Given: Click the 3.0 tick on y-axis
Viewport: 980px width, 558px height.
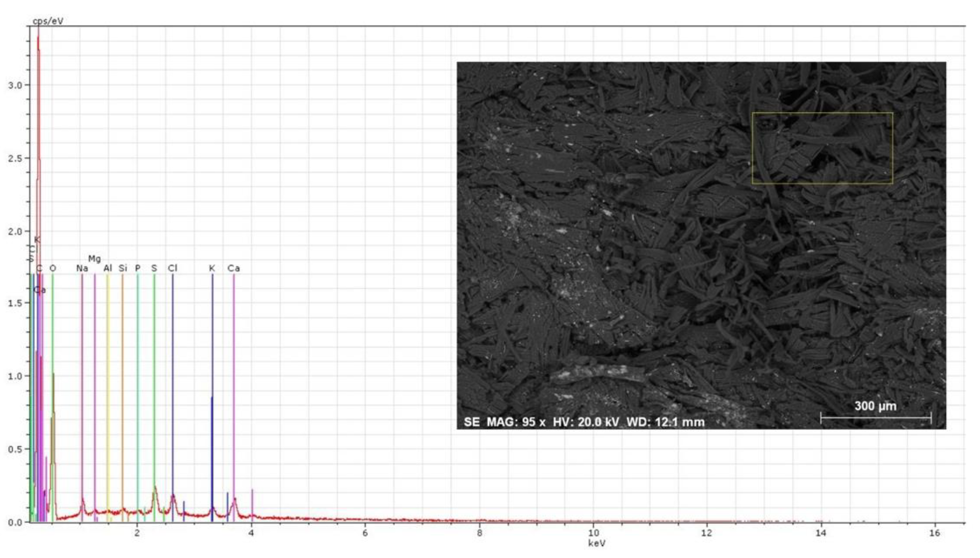Looking at the screenshot, I should [x=15, y=85].
